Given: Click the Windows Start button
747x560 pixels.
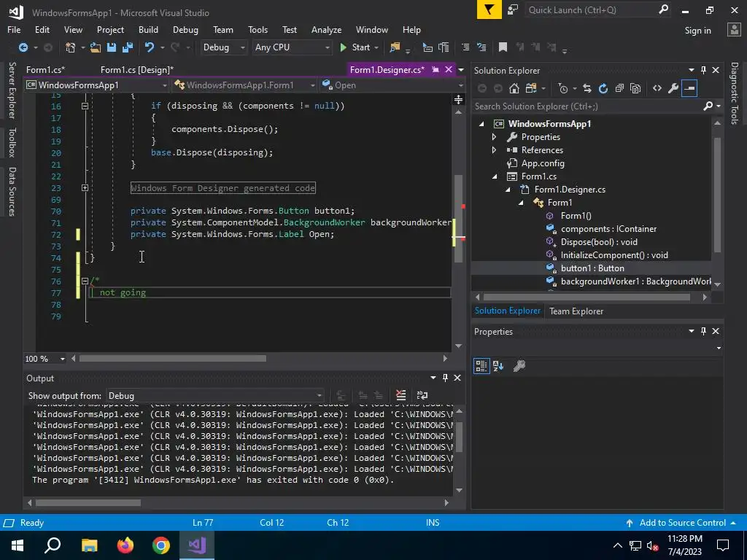Looking at the screenshot, I should point(18,545).
